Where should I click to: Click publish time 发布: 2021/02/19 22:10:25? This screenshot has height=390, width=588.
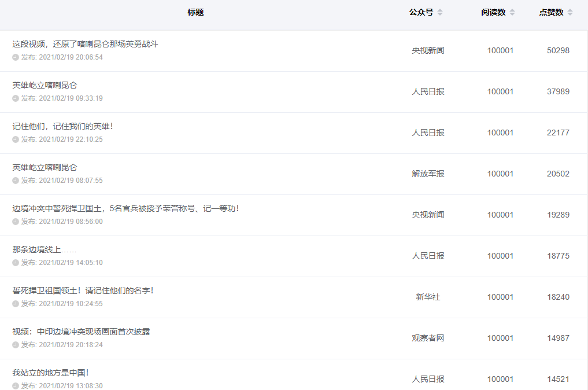coord(62,139)
